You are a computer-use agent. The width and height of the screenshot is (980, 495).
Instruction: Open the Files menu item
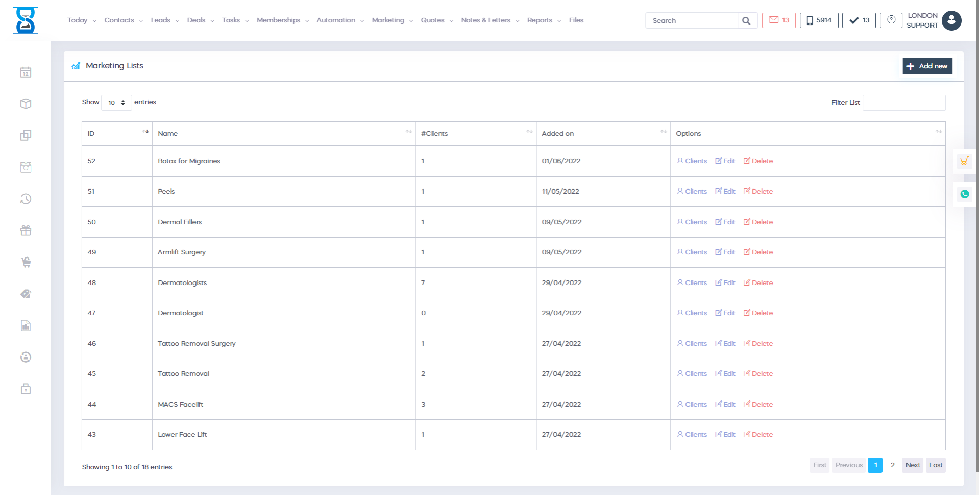point(576,20)
